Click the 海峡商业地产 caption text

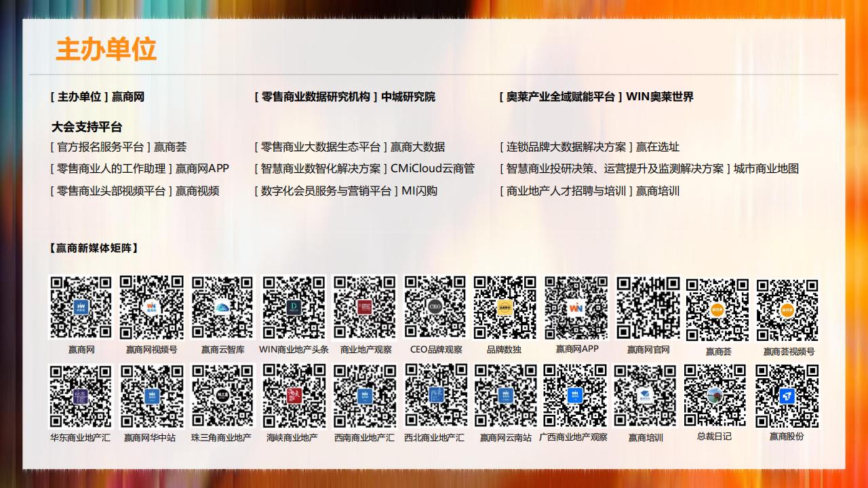[292, 438]
